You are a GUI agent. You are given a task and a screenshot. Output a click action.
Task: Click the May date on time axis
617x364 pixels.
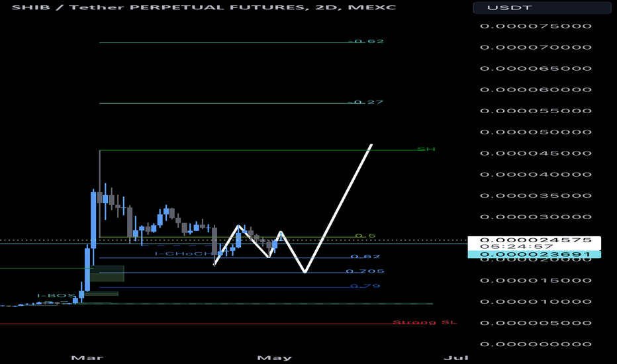275,357
